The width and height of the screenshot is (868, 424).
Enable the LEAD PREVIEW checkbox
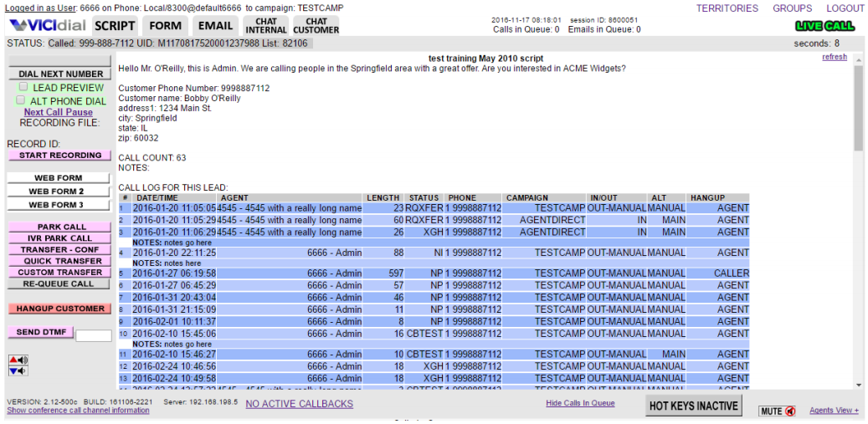click(23, 87)
